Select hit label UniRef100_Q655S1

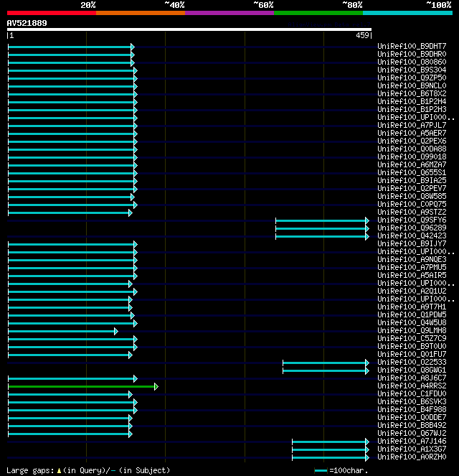point(412,172)
